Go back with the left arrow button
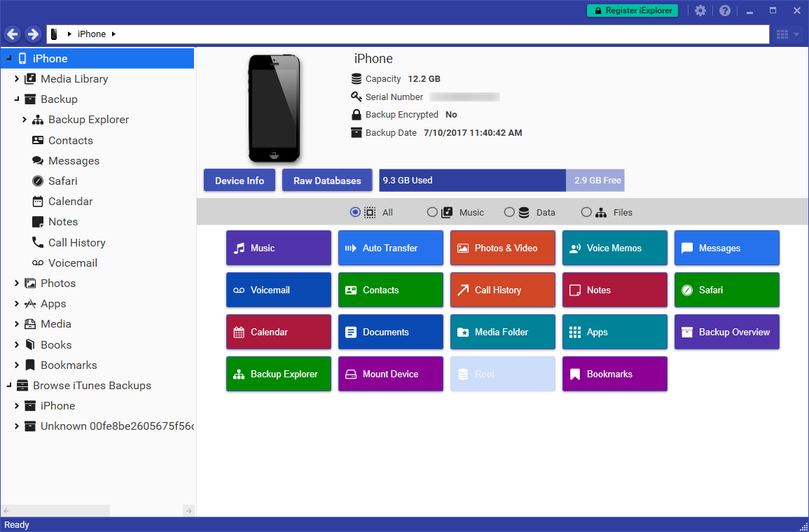The height and width of the screenshot is (532, 809). pos(13,34)
